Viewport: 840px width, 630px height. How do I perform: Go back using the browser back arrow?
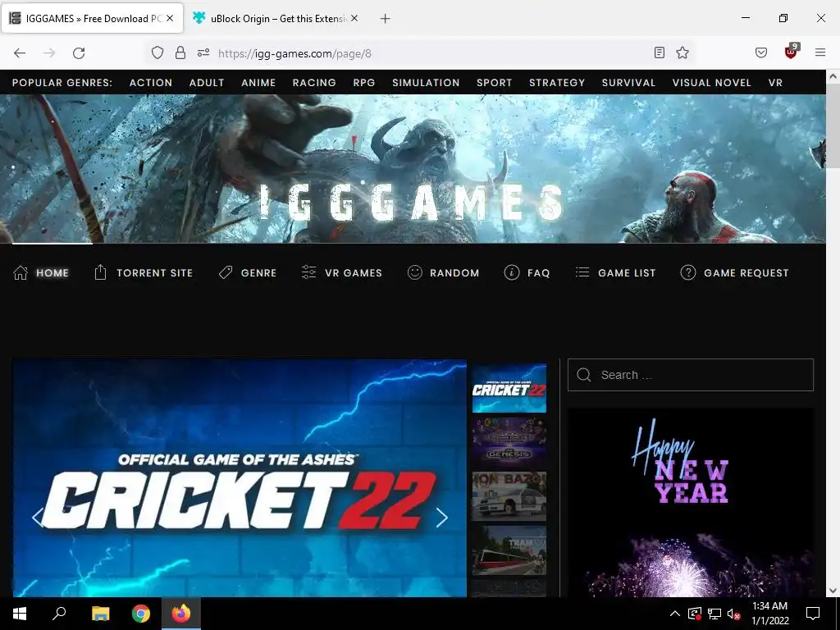point(20,53)
